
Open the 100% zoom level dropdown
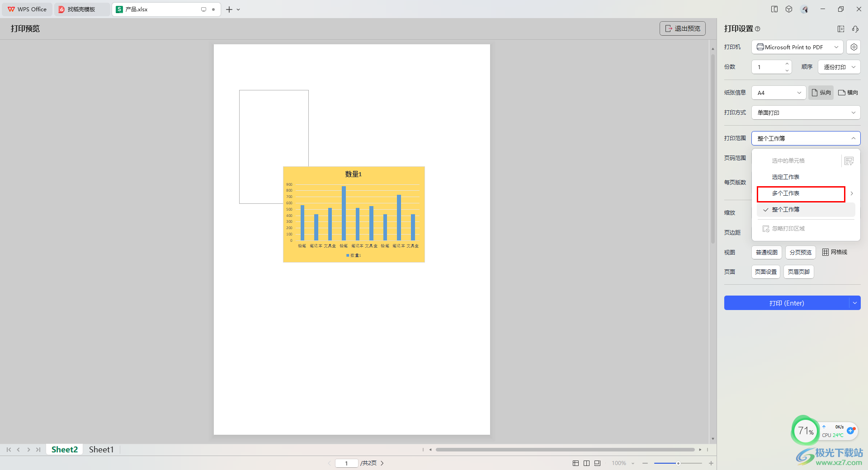pyautogui.click(x=623, y=463)
